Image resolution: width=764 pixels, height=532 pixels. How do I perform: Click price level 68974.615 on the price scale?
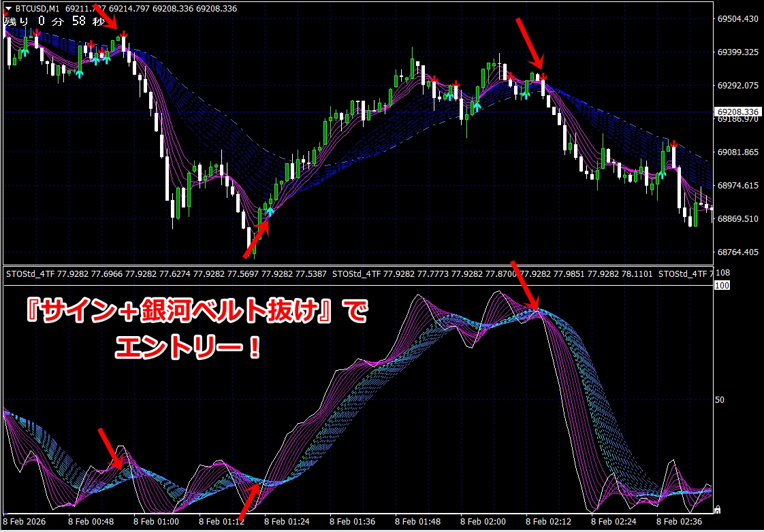click(737, 186)
